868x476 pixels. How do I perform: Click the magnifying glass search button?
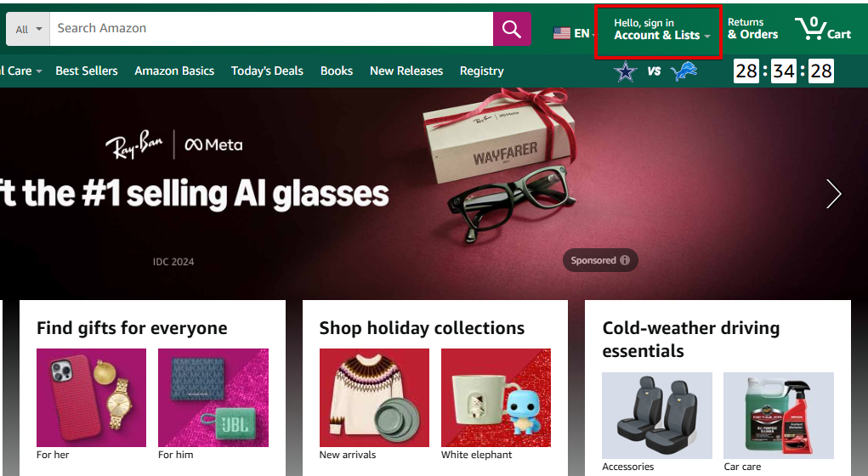(512, 29)
